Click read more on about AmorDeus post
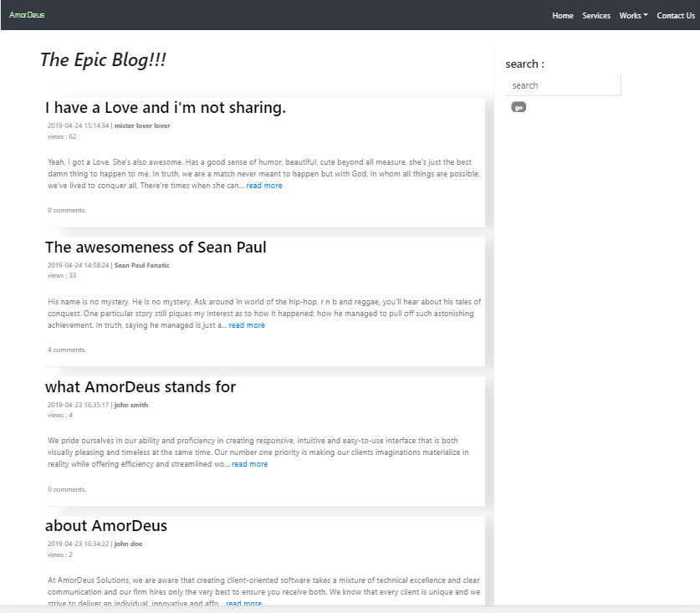The height and width of the screenshot is (613, 700). coord(244,603)
